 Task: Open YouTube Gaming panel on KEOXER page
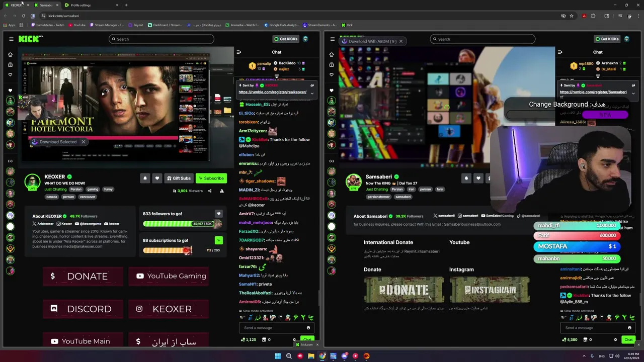[169, 276]
